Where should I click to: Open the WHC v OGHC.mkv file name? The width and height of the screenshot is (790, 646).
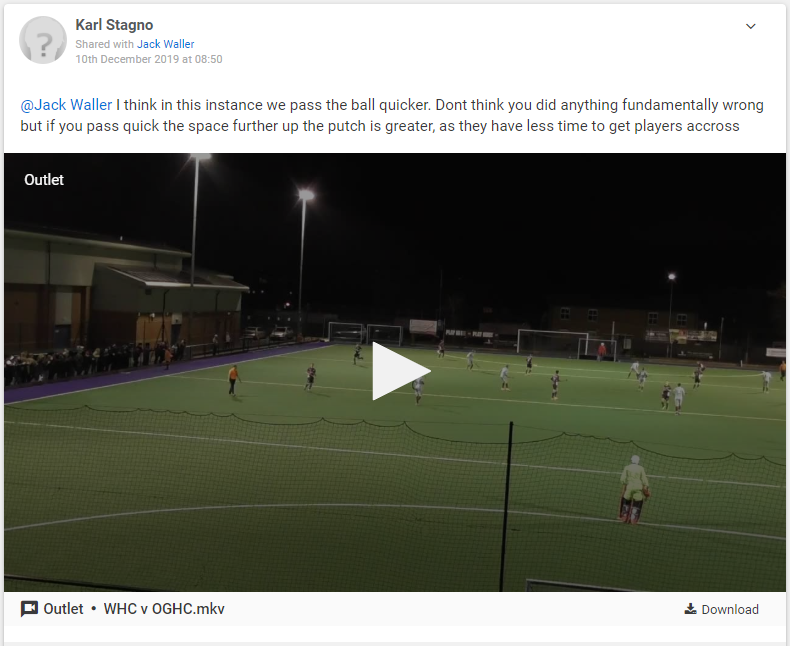tap(164, 609)
